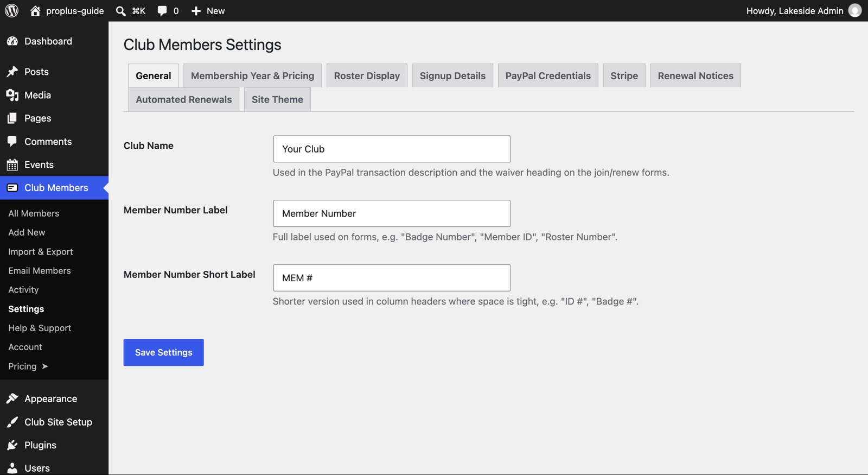Open Club Site Setup
The image size is (868, 475).
pos(54,422)
